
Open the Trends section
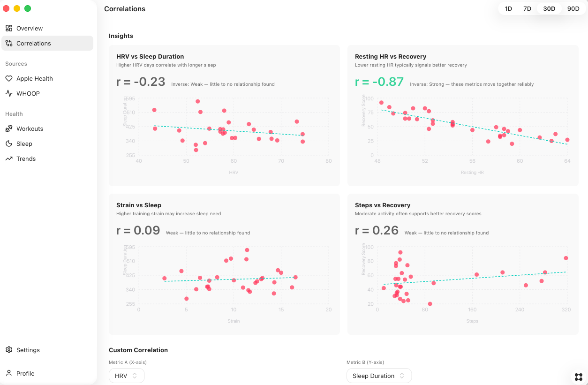26,159
